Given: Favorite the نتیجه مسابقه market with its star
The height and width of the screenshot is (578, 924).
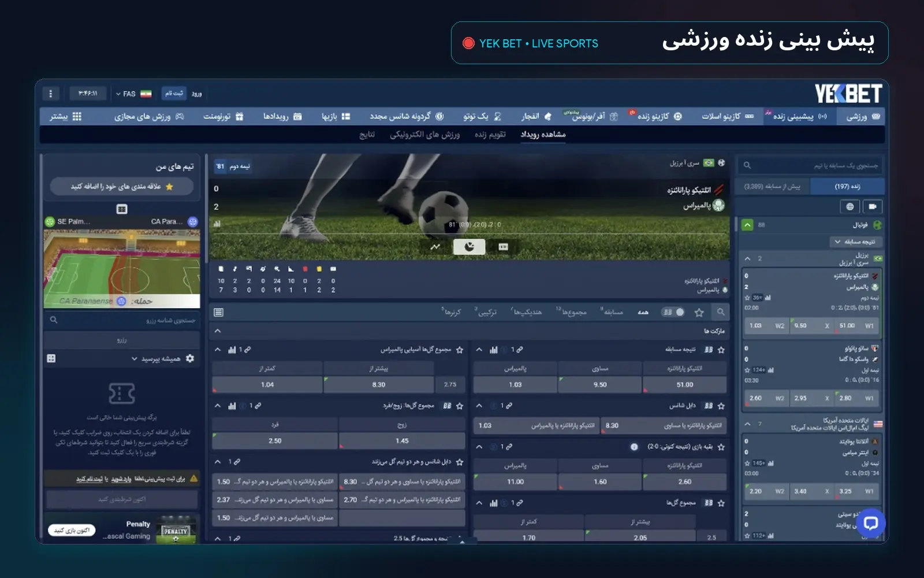Looking at the screenshot, I should pos(721,350).
